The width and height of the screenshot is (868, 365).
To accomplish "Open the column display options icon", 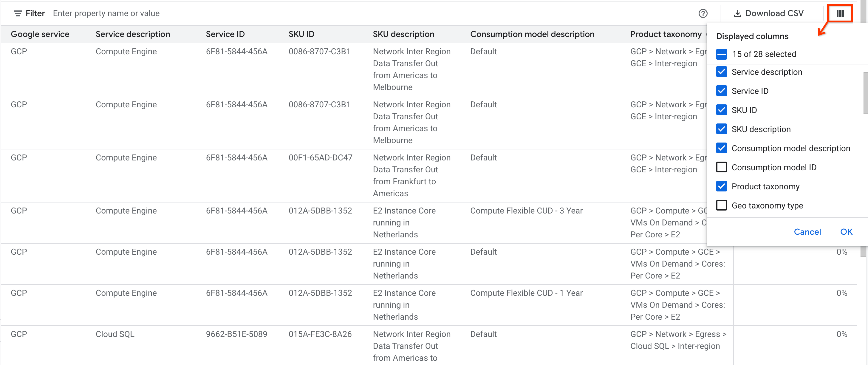I will tap(840, 13).
